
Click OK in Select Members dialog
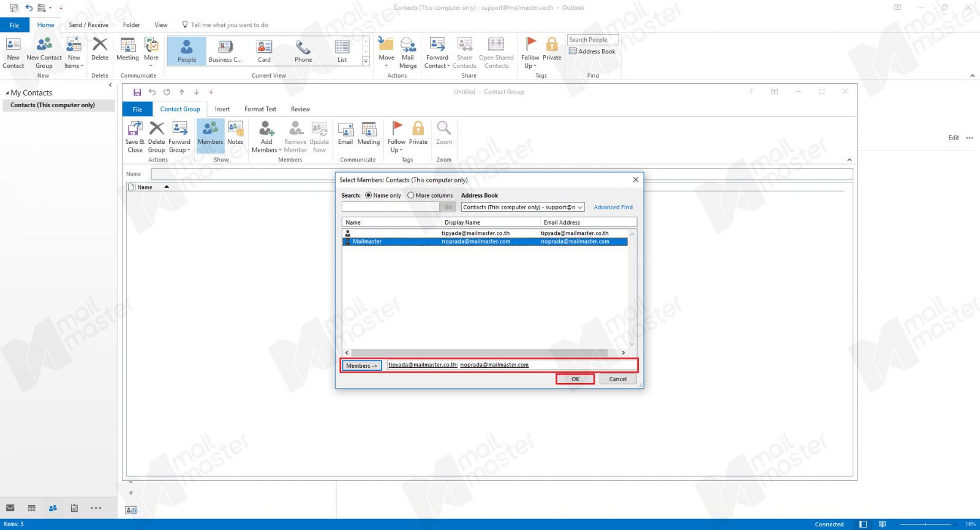tap(575, 379)
